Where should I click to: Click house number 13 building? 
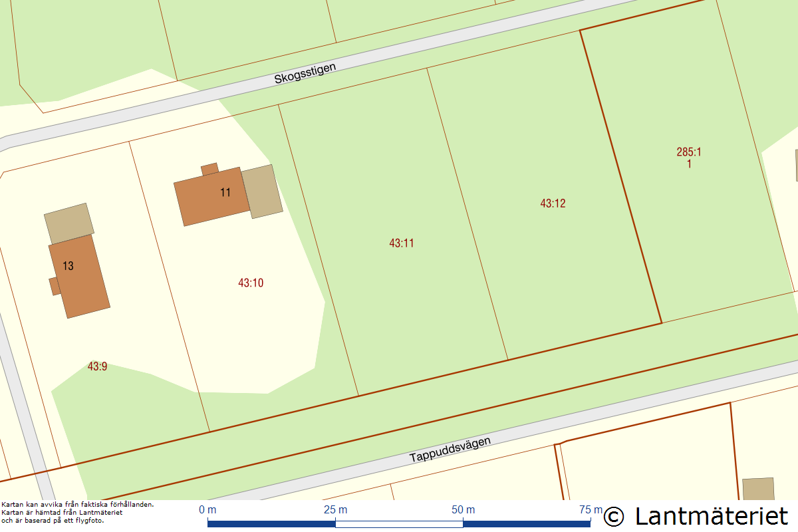tap(78, 275)
